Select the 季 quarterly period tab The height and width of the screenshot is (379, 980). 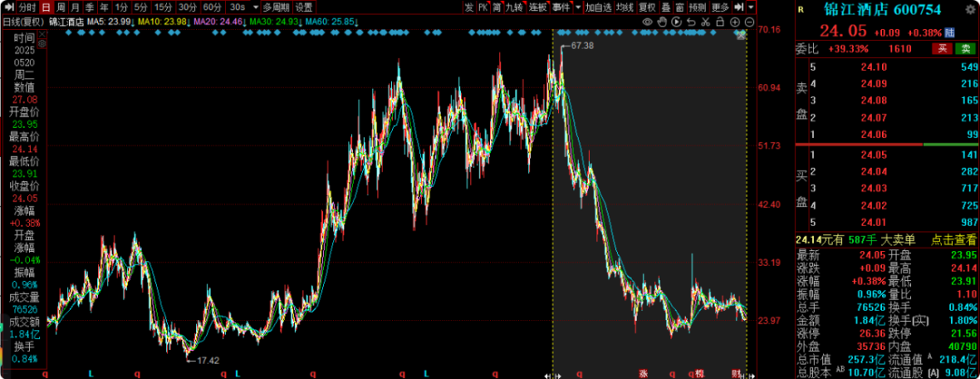coord(89,7)
